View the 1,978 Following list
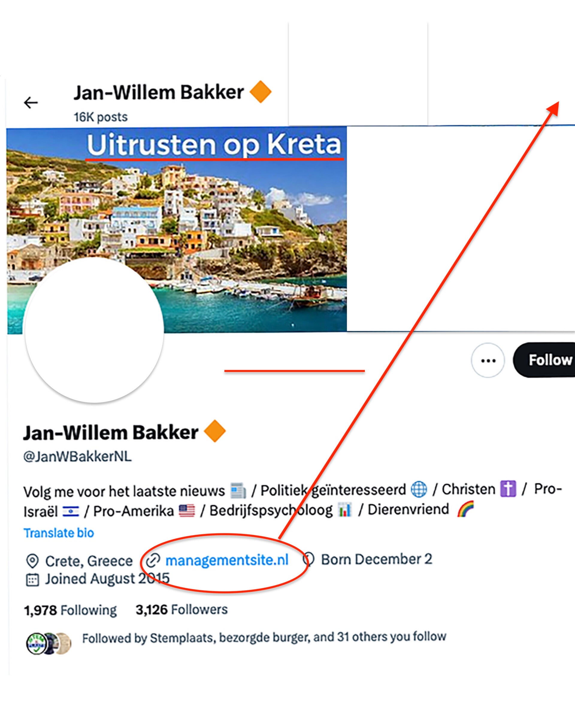This screenshot has height=728, width=575. click(x=70, y=610)
